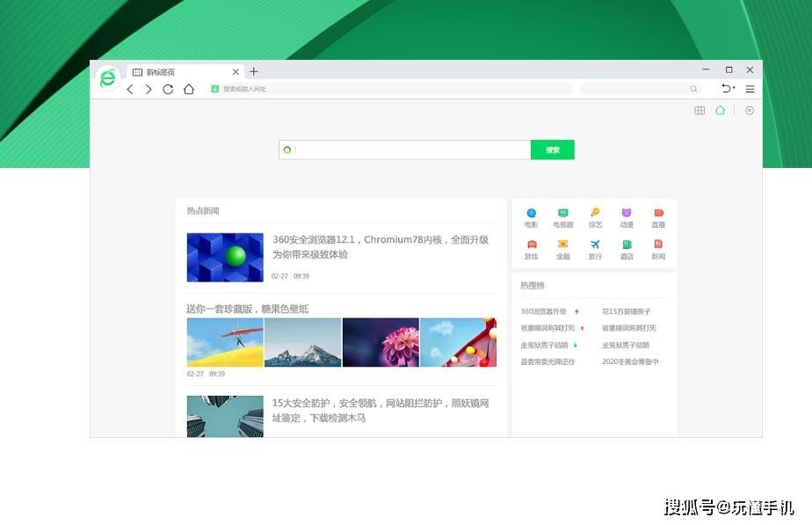812x525 pixels.
Task: Switch to grid view icon on new tab page
Action: pos(700,111)
